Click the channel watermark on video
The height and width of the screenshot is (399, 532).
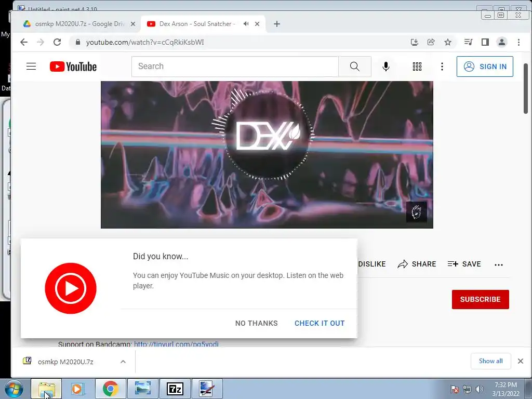(417, 212)
